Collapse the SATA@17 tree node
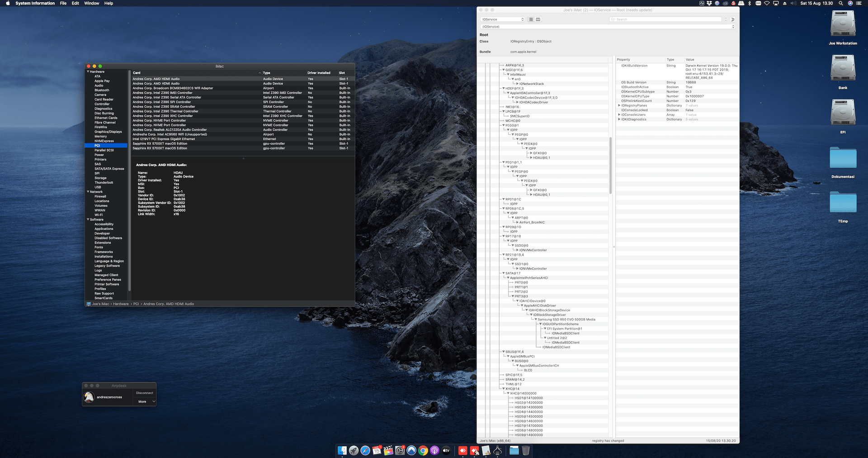Screen dimensions: 868x458 click(x=503, y=273)
